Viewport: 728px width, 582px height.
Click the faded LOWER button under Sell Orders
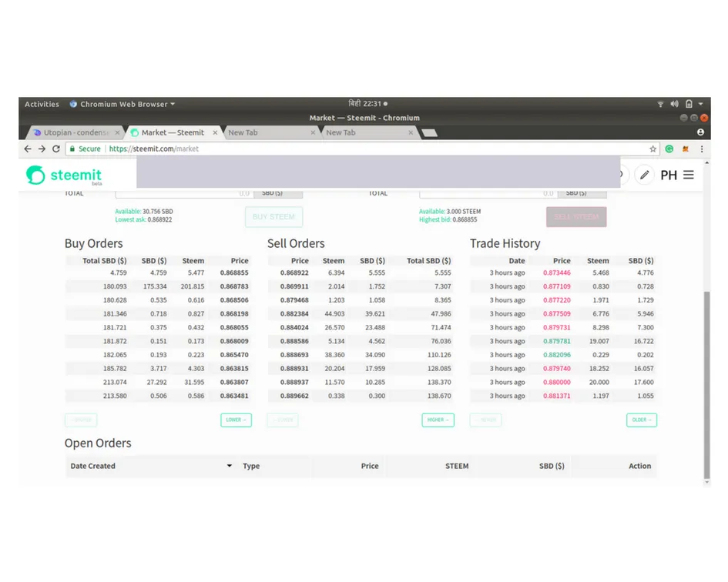pyautogui.click(x=282, y=420)
